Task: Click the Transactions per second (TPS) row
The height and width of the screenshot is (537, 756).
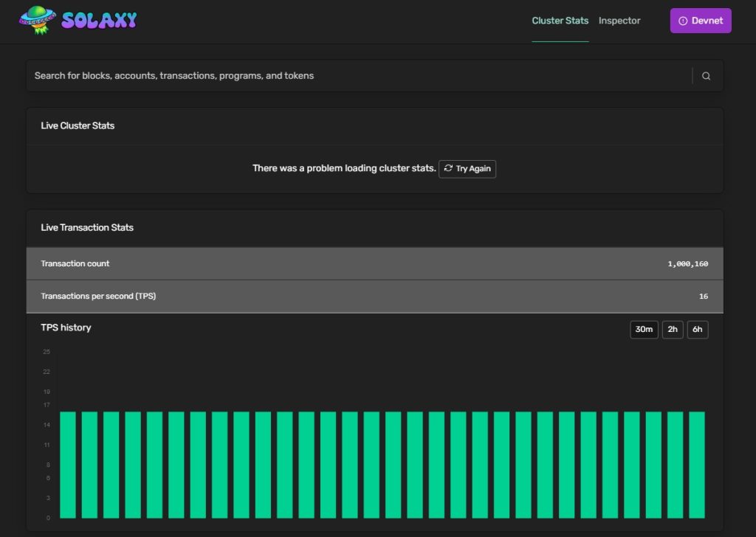Action: 295,296
